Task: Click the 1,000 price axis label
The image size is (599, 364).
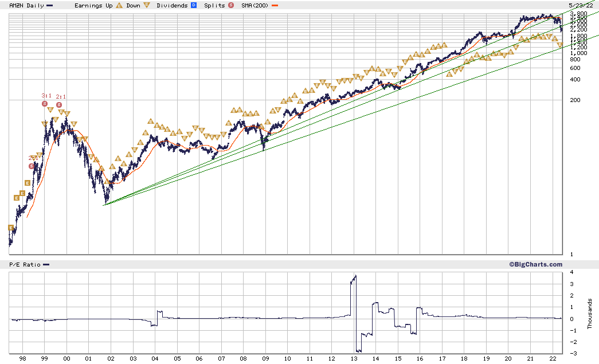Action: [578, 53]
